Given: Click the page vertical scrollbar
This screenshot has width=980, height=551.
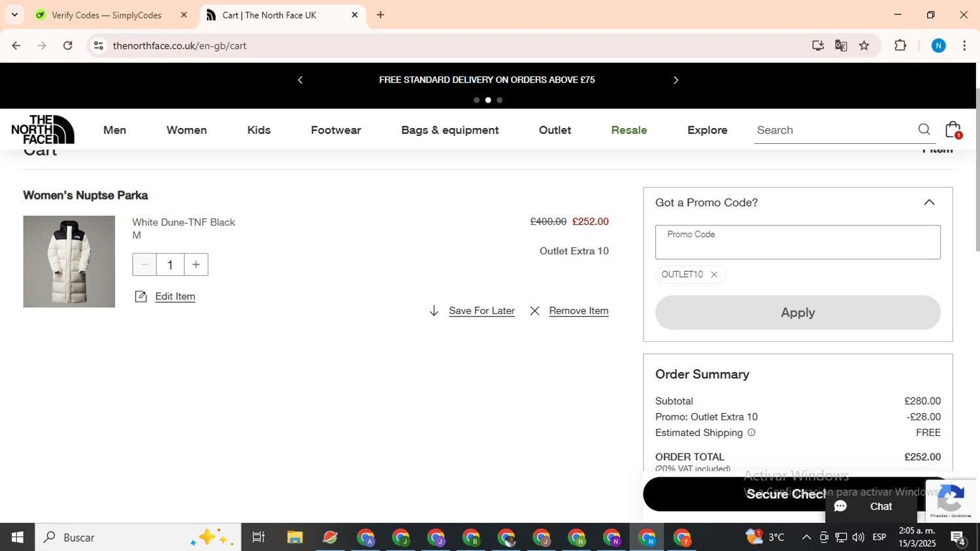Looking at the screenshot, I should click(977, 170).
